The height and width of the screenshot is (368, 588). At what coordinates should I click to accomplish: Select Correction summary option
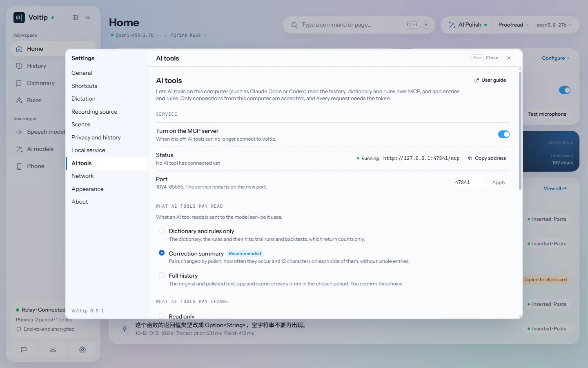[162, 253]
